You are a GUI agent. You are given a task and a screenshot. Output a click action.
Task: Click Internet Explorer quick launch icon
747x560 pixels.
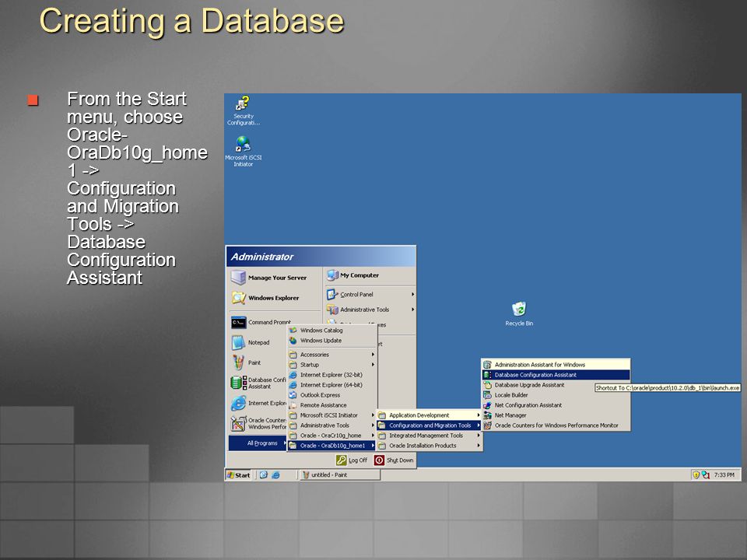pyautogui.click(x=275, y=474)
